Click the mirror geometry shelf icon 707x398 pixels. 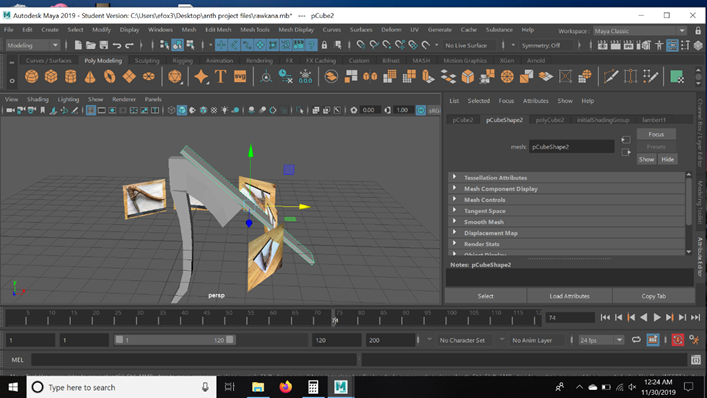(370, 77)
